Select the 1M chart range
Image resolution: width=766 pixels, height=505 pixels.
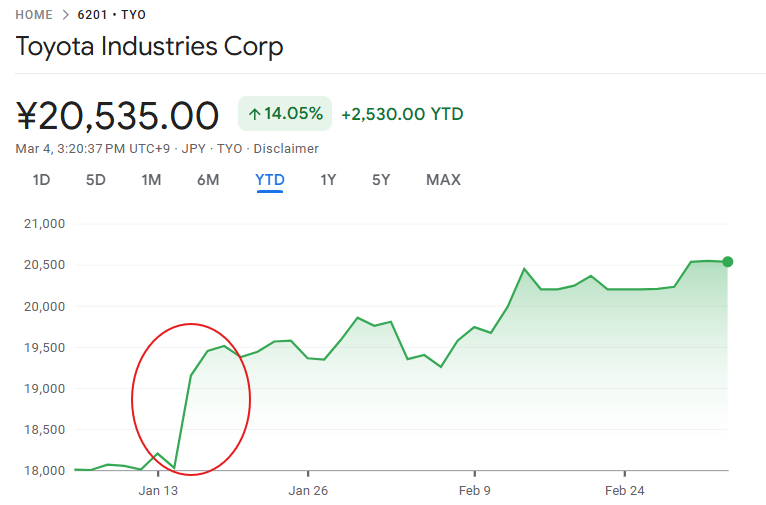pyautogui.click(x=151, y=180)
